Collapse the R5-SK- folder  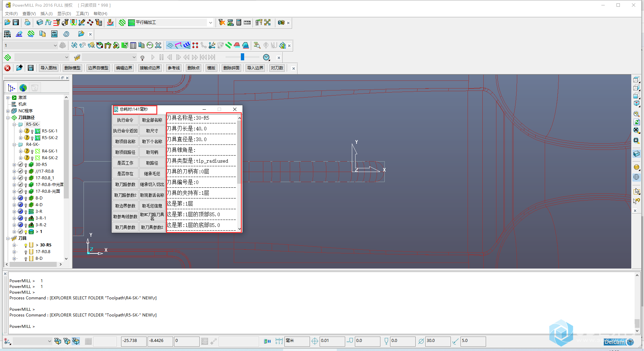[14, 124]
